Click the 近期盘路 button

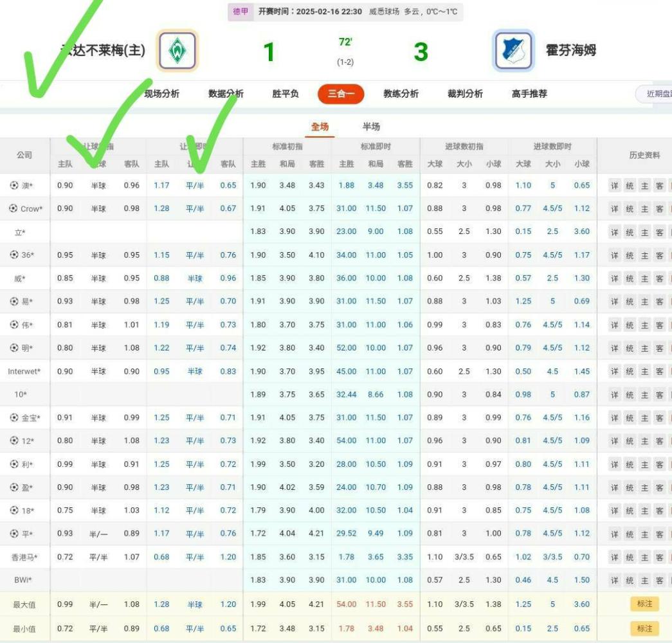point(654,93)
